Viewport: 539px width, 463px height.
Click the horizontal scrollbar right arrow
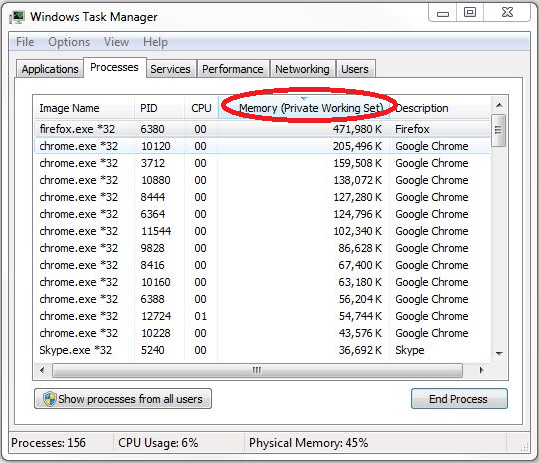(x=482, y=371)
